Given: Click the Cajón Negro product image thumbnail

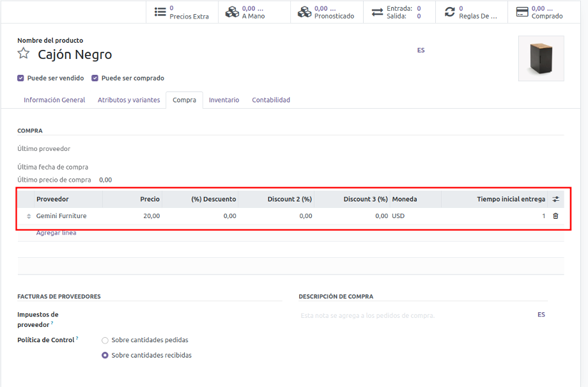Looking at the screenshot, I should 541,59.
